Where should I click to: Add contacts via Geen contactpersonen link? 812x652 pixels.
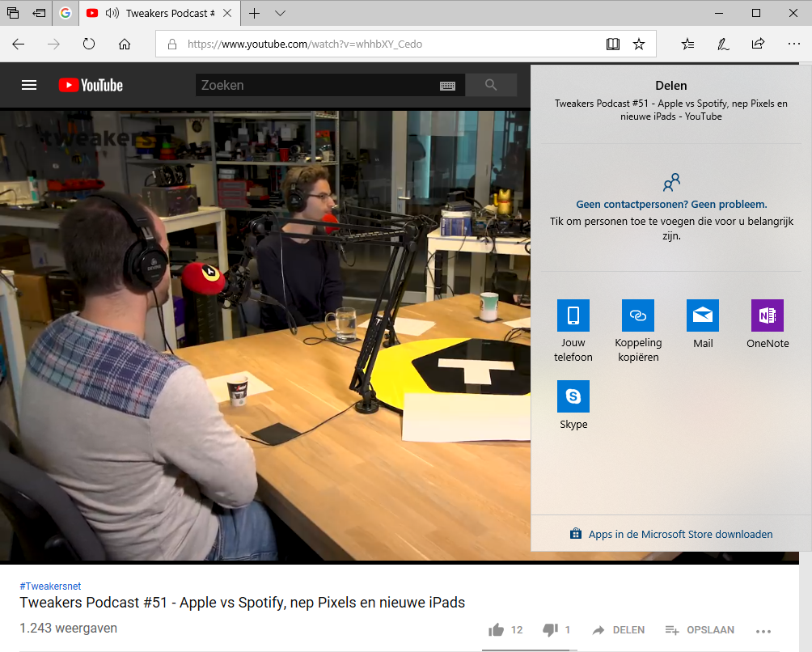pyautogui.click(x=671, y=204)
